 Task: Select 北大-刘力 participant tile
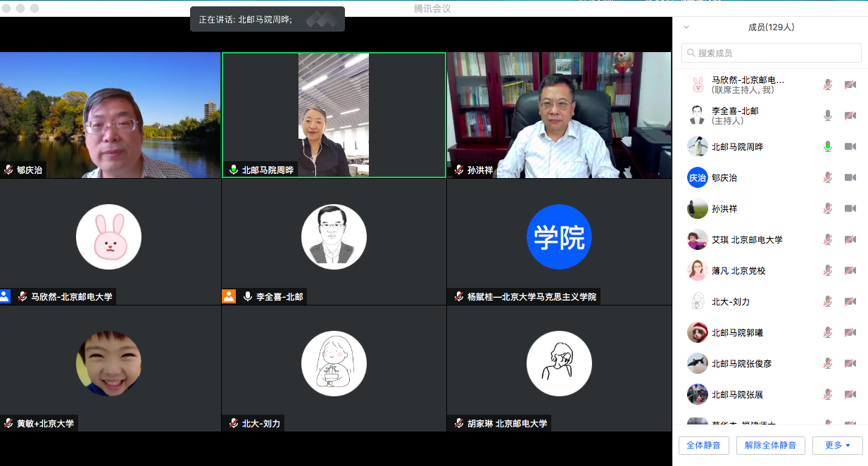334,368
